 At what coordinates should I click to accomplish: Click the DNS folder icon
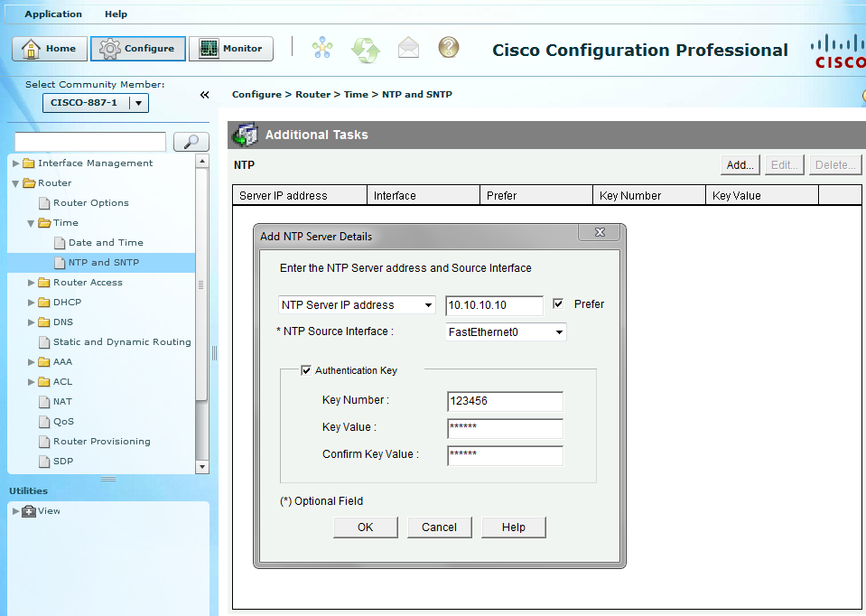[x=44, y=322]
